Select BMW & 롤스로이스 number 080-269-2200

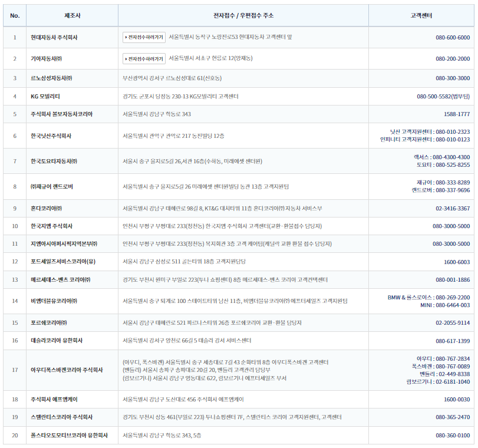[x=453, y=297]
